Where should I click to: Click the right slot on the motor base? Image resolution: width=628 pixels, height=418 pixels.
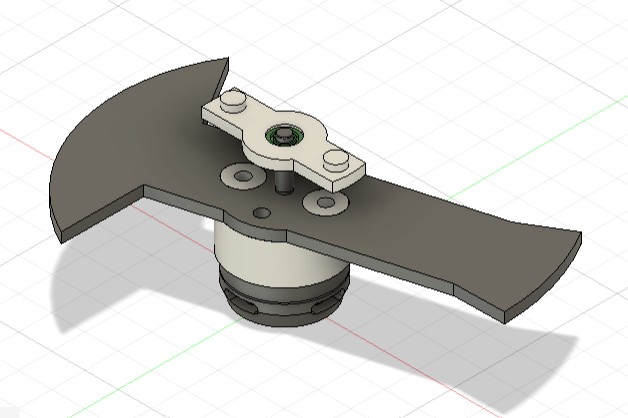pyautogui.click(x=323, y=308)
